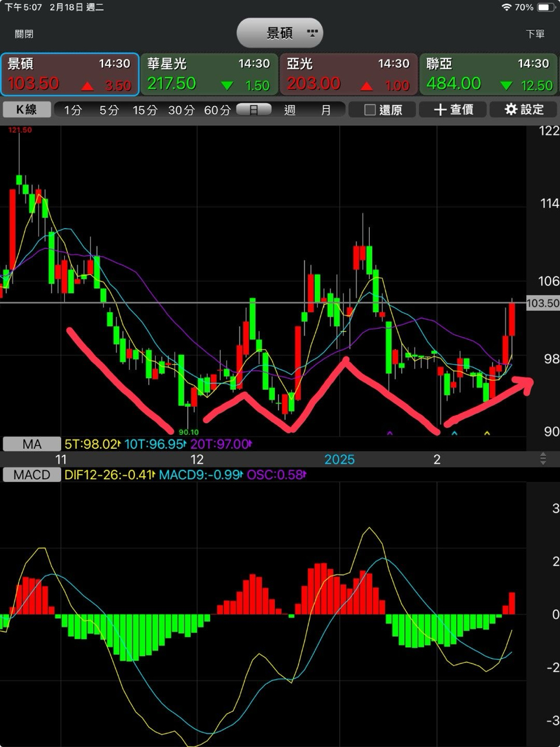Choose the 1分 one-minute interval
Screen dimensions: 560x747
(73, 110)
